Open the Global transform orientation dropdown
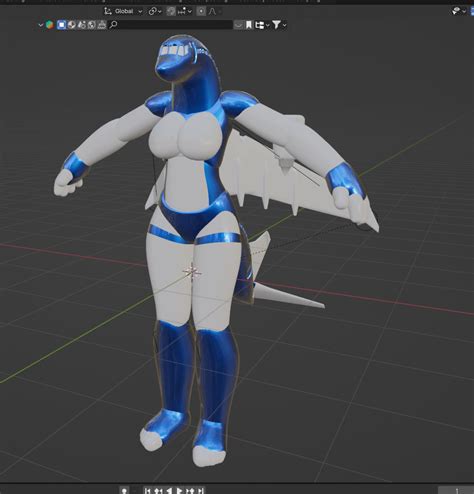 [123, 11]
